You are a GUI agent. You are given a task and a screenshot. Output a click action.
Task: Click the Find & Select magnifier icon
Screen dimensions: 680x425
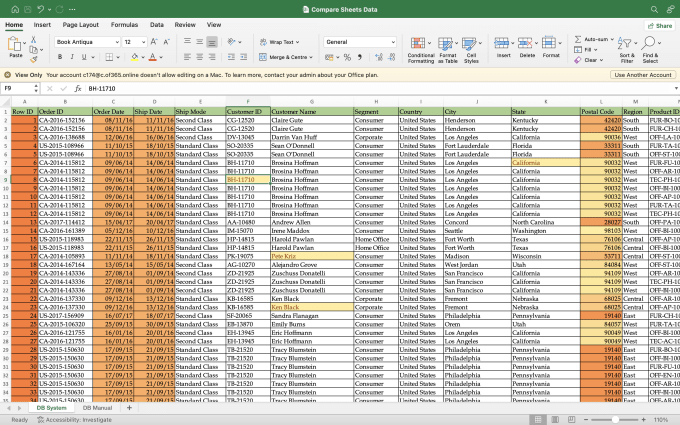coord(648,43)
